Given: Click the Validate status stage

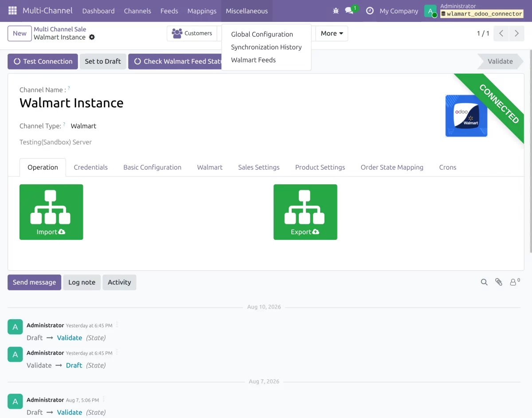Looking at the screenshot, I should (500, 61).
